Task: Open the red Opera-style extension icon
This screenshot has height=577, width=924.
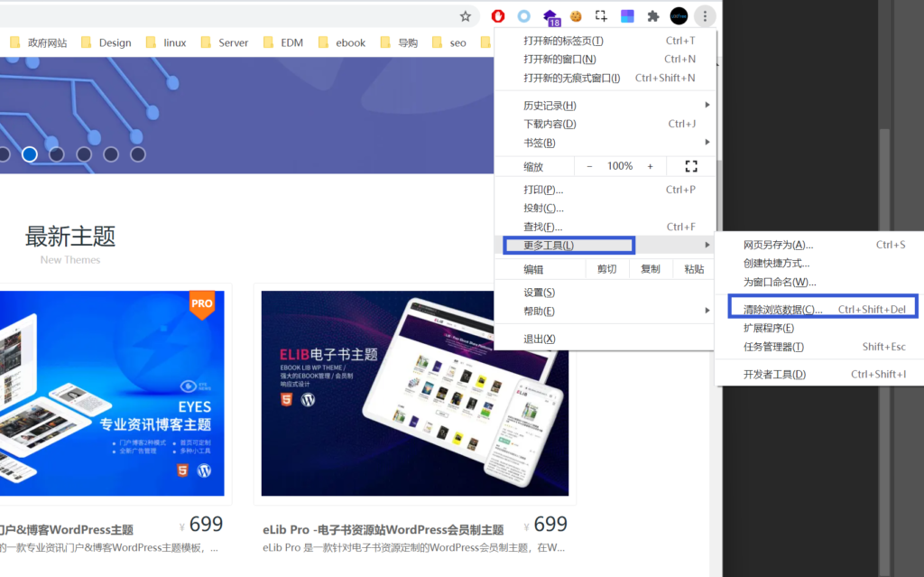Action: [x=498, y=16]
